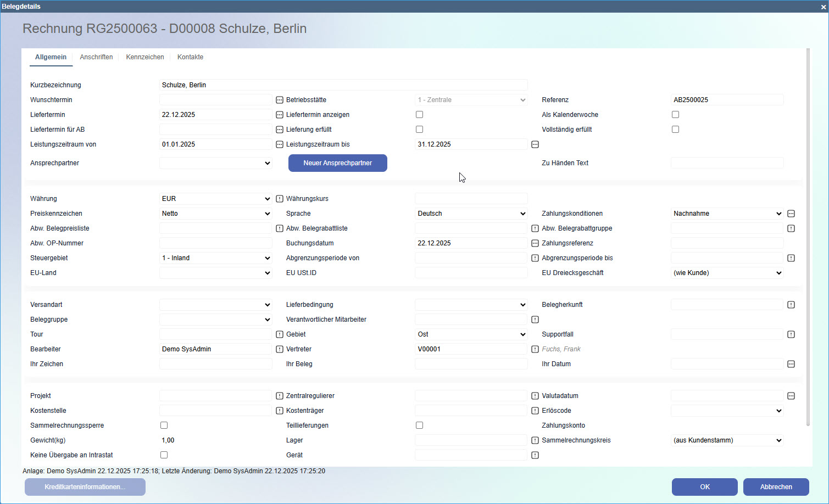Open the Zahlungskonditionen dropdown set to Nachnahme
Viewport: 829px width, 504px height.
point(727,214)
